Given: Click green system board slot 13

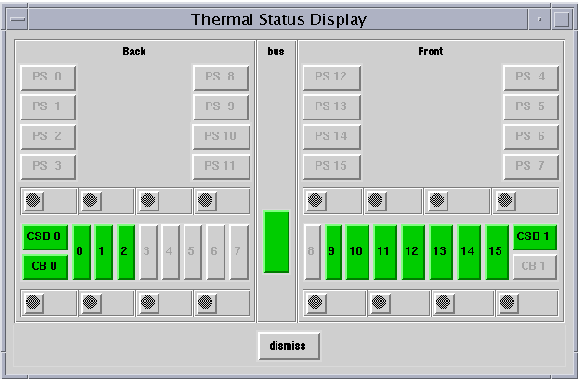Looking at the screenshot, I should (x=441, y=252).
